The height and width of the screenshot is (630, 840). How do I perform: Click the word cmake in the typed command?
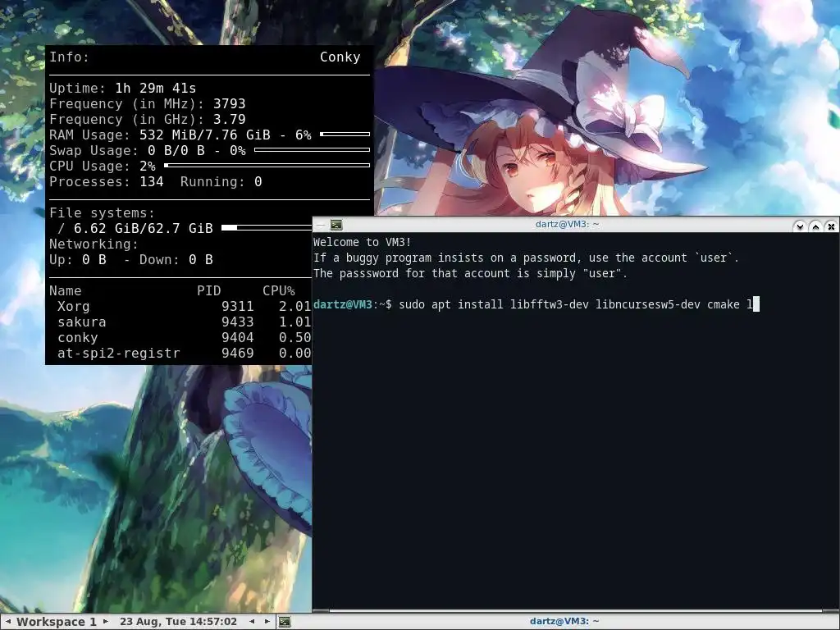(x=724, y=305)
